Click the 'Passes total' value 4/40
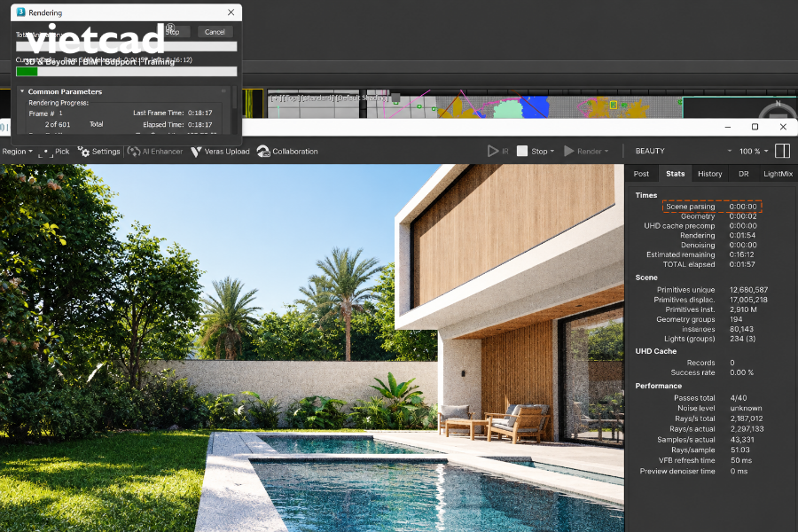This screenshot has height=532, width=798. point(739,398)
